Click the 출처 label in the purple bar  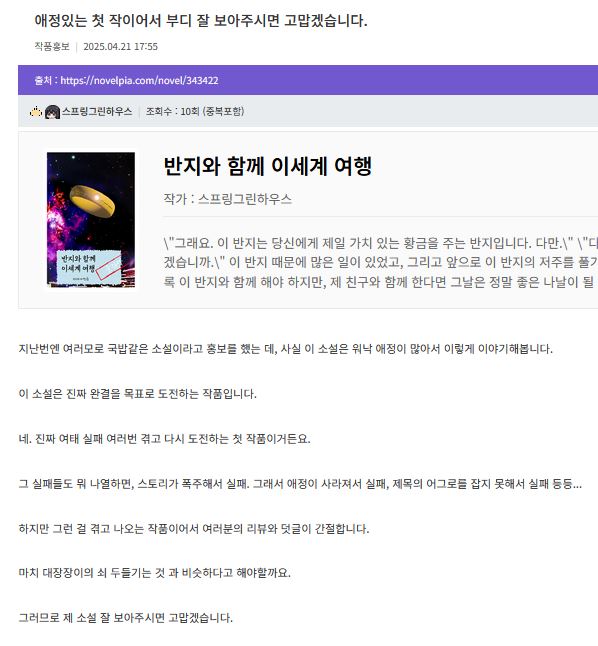(44, 80)
